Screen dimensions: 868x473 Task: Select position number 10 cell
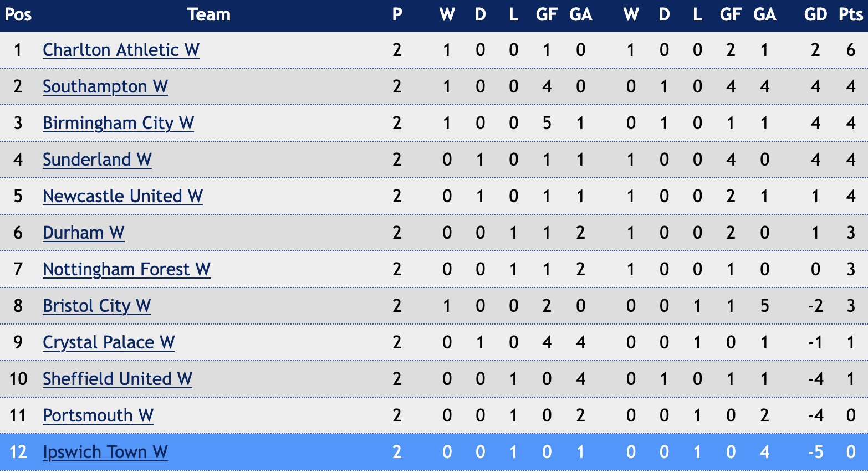point(18,379)
